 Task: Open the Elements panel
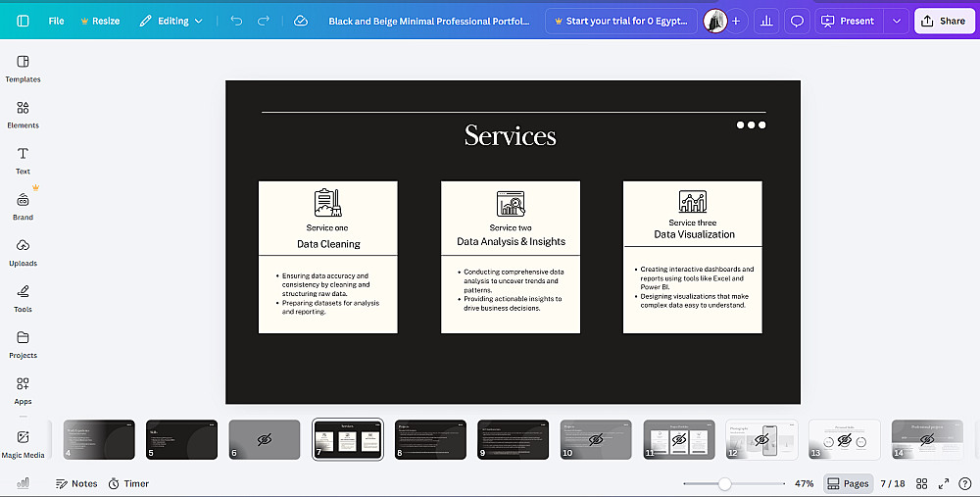point(24,115)
